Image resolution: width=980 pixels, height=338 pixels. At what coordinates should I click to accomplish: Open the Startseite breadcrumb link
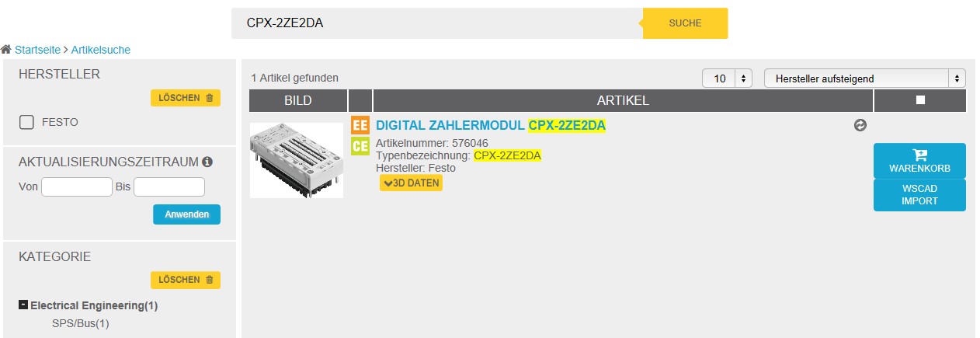[37, 50]
